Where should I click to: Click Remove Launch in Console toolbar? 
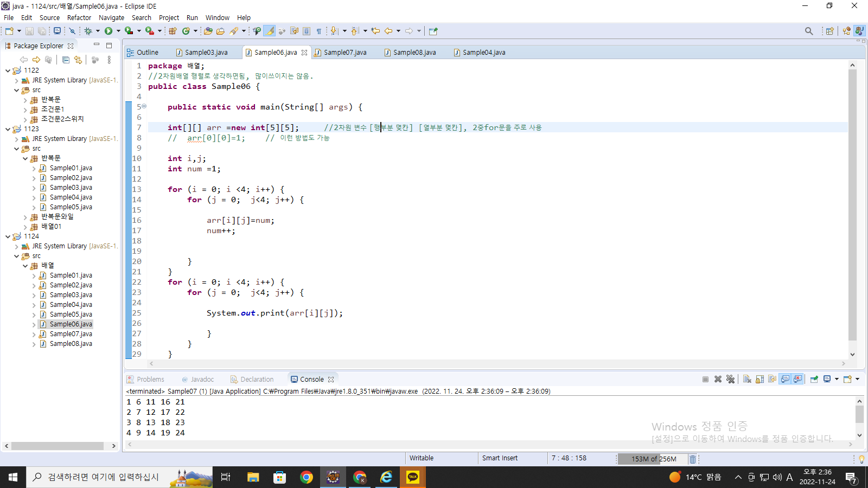[x=718, y=379]
